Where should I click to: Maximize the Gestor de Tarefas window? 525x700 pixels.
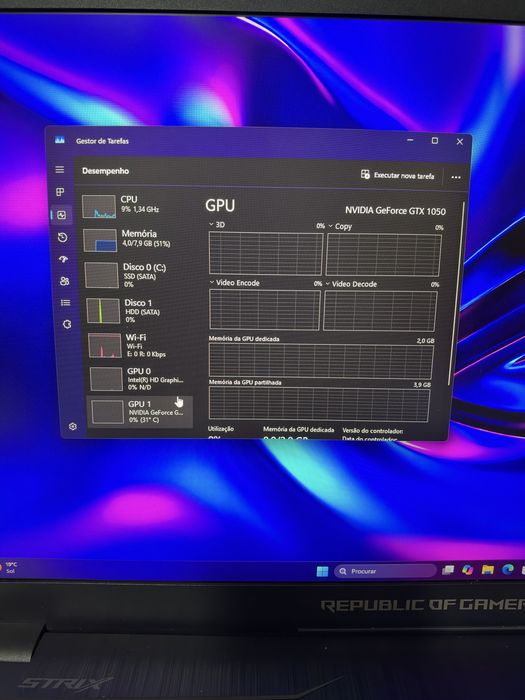(x=434, y=141)
